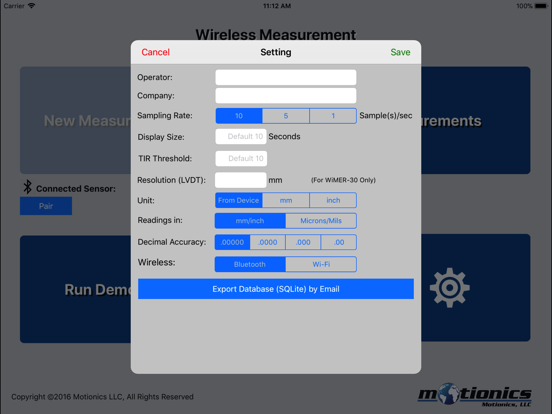This screenshot has height=414, width=552.
Task: Click the Company input field
Action: (286, 95)
